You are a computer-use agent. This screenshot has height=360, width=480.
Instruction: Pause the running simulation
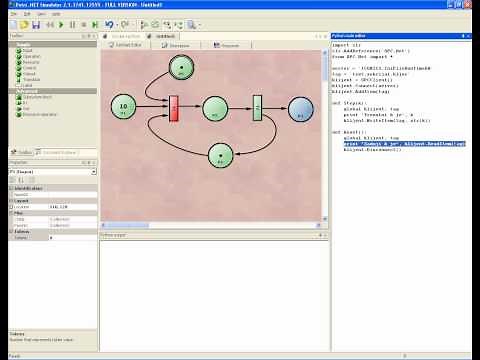click(x=72, y=25)
